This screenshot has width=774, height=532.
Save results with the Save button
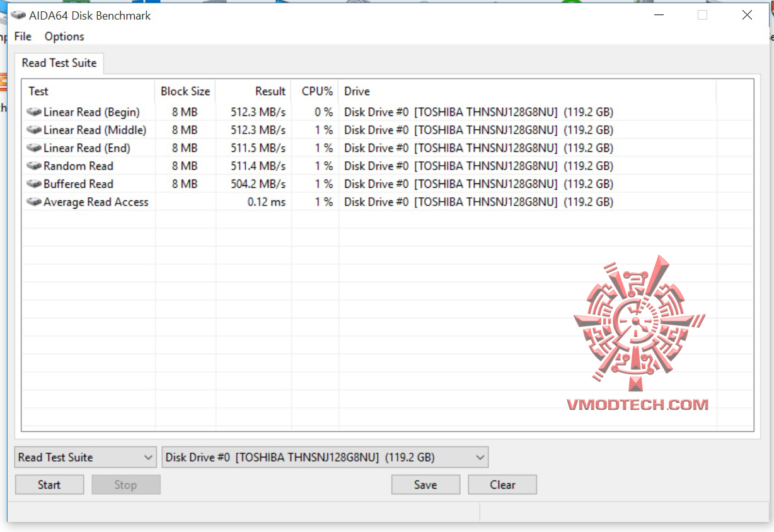(425, 485)
